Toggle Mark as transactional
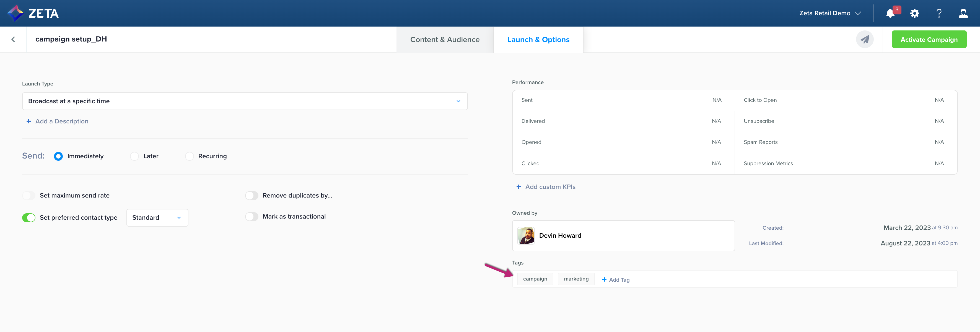Image resolution: width=980 pixels, height=332 pixels. (252, 216)
